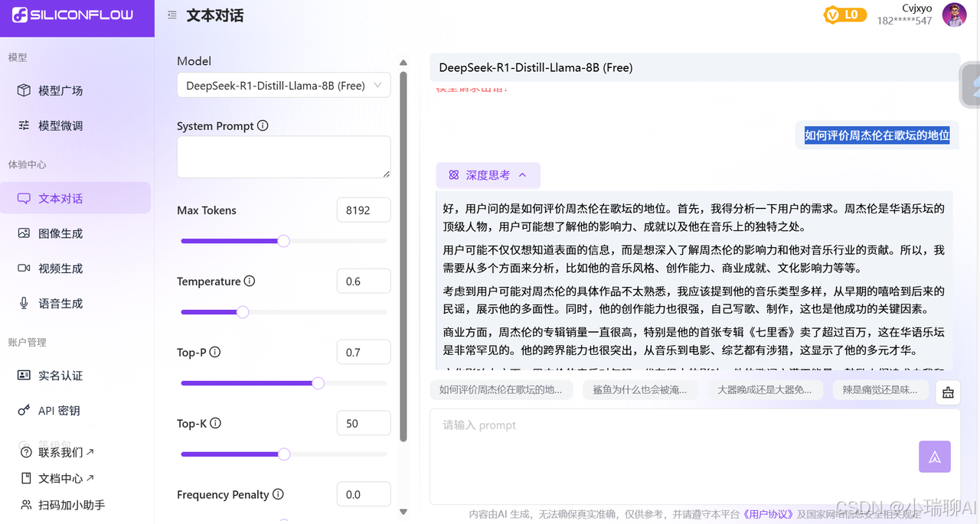Screen dimensions: 980x524
Task: Open API 密钥 key icon
Action: pos(24,411)
